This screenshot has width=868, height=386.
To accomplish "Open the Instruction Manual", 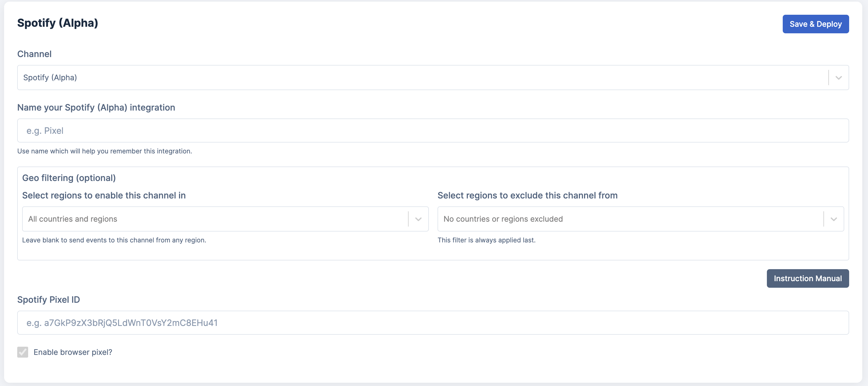I will click(x=807, y=278).
